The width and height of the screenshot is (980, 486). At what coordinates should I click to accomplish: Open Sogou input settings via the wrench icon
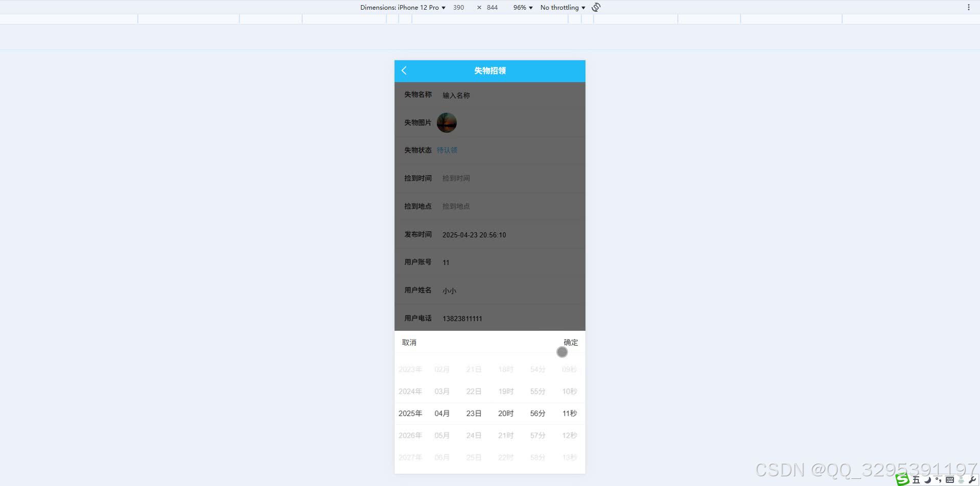972,480
